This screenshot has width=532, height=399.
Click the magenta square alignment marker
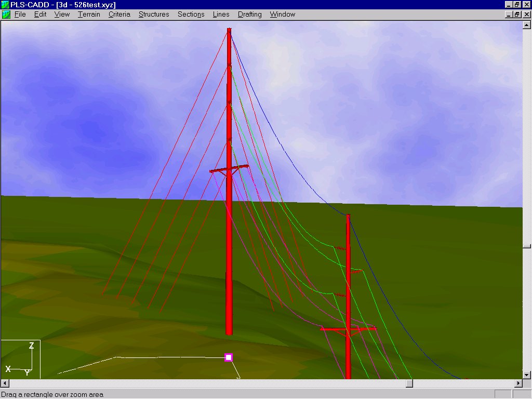point(229,357)
